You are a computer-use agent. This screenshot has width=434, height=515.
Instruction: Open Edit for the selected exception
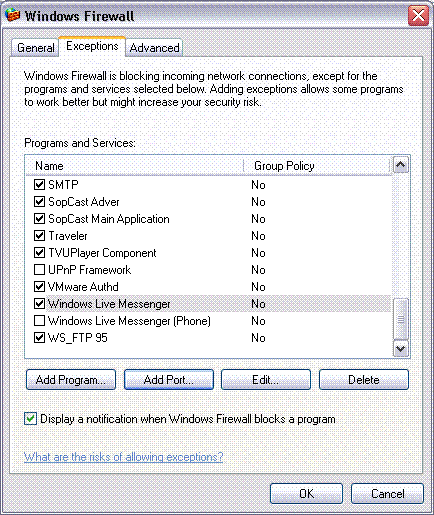tap(266, 380)
